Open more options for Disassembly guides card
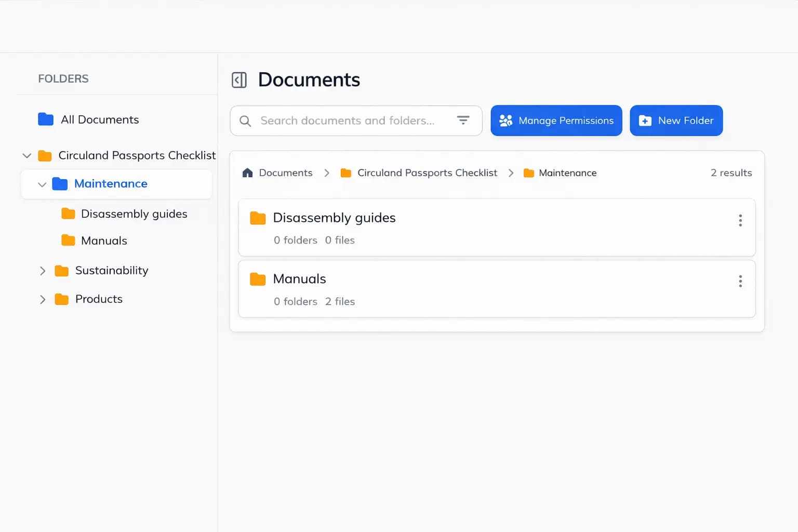Image resolution: width=798 pixels, height=532 pixels. 740,220
